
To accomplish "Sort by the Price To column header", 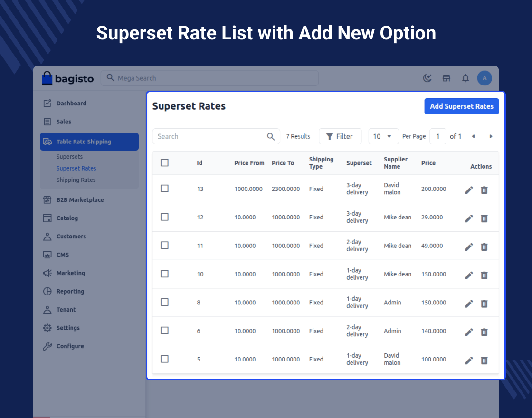I will (x=283, y=163).
